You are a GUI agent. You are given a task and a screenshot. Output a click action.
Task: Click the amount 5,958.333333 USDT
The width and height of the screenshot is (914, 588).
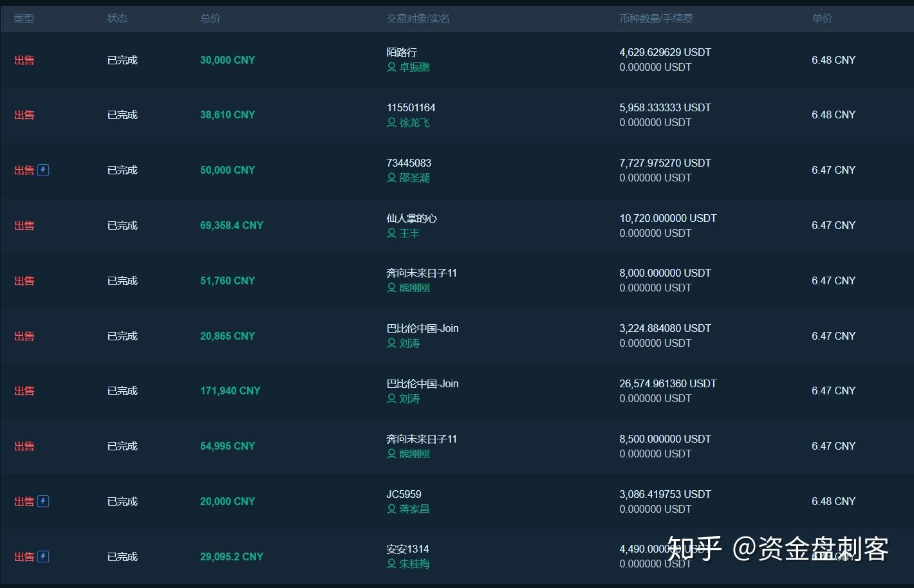(665, 107)
